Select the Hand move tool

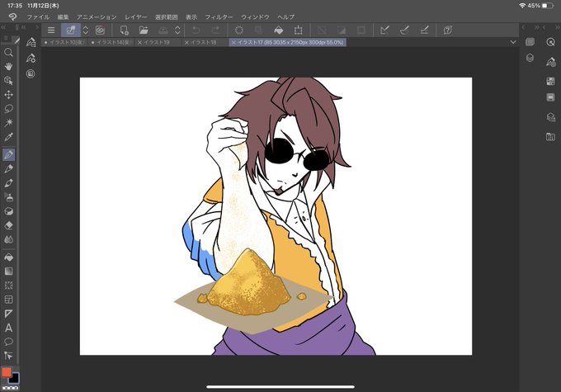[8, 66]
